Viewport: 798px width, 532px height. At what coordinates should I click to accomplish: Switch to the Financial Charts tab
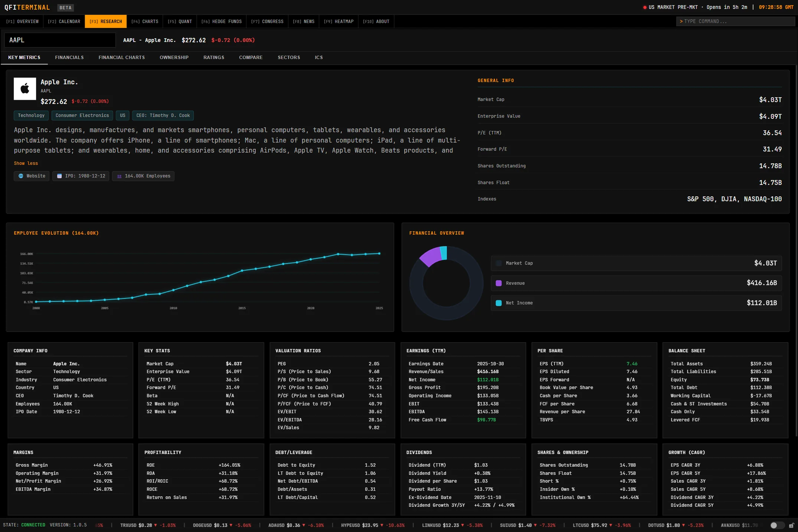121,58
